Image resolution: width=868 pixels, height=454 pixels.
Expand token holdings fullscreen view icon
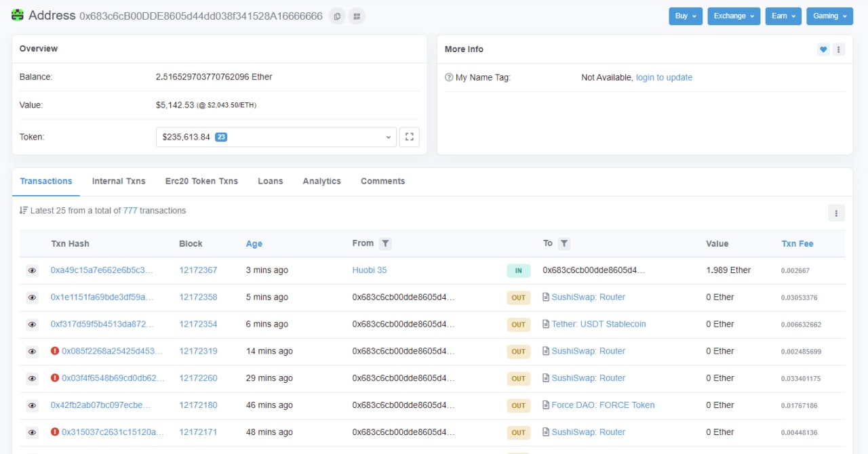point(410,137)
